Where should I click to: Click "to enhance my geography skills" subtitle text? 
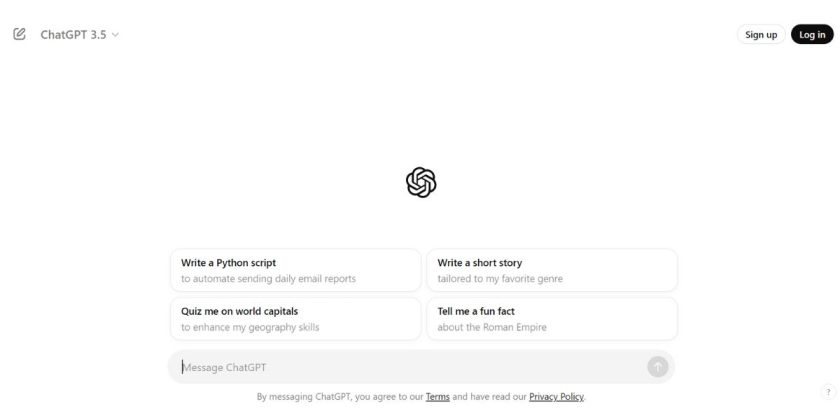pyautogui.click(x=250, y=327)
